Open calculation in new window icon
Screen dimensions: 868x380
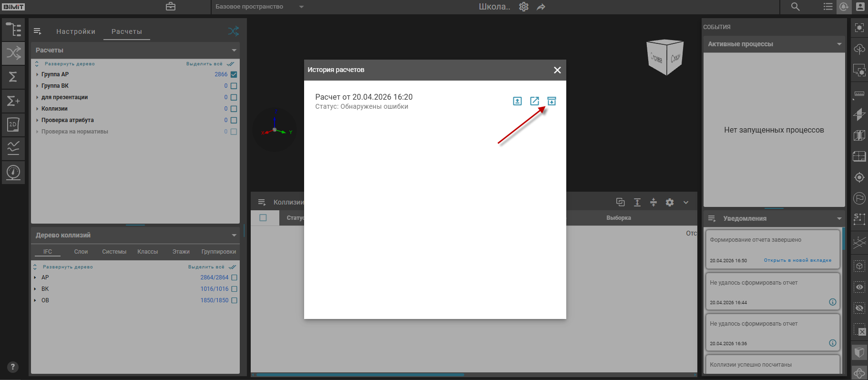(x=534, y=101)
